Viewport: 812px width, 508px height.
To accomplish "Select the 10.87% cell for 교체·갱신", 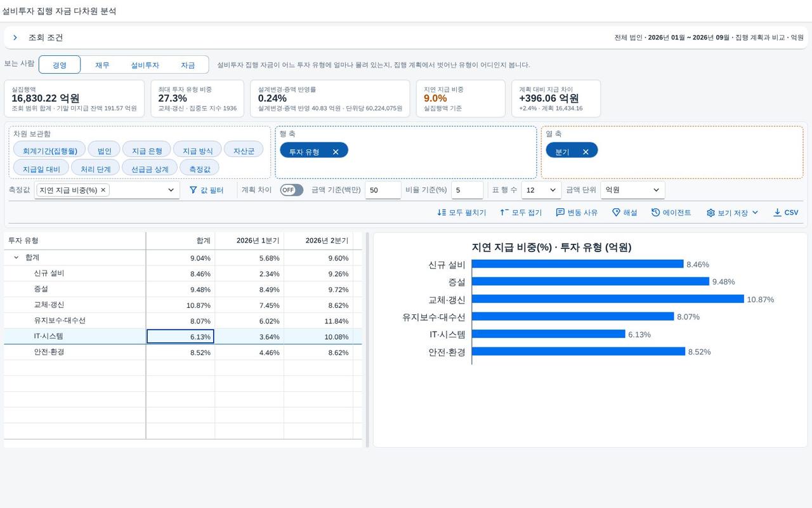I will [x=180, y=305].
